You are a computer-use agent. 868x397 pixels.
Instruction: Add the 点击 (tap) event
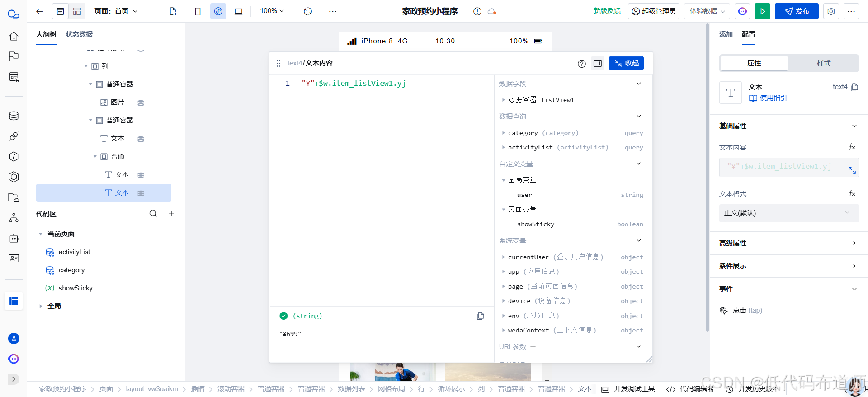pos(741,310)
